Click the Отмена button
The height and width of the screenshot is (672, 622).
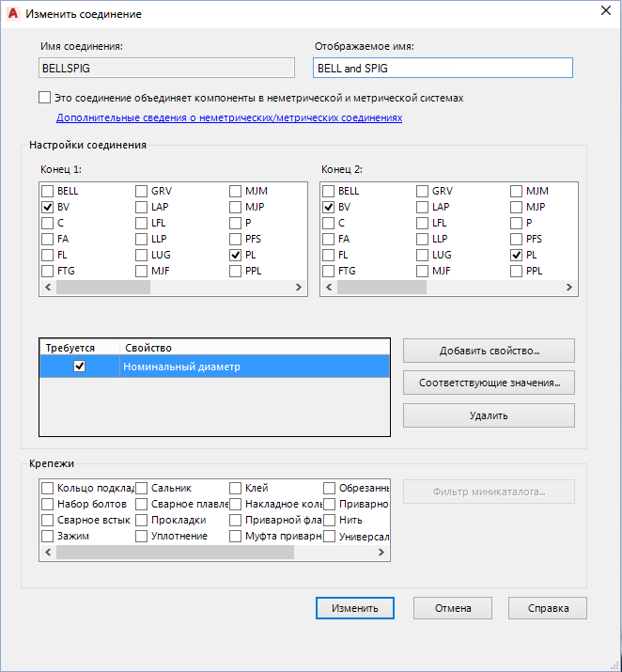[x=452, y=608]
